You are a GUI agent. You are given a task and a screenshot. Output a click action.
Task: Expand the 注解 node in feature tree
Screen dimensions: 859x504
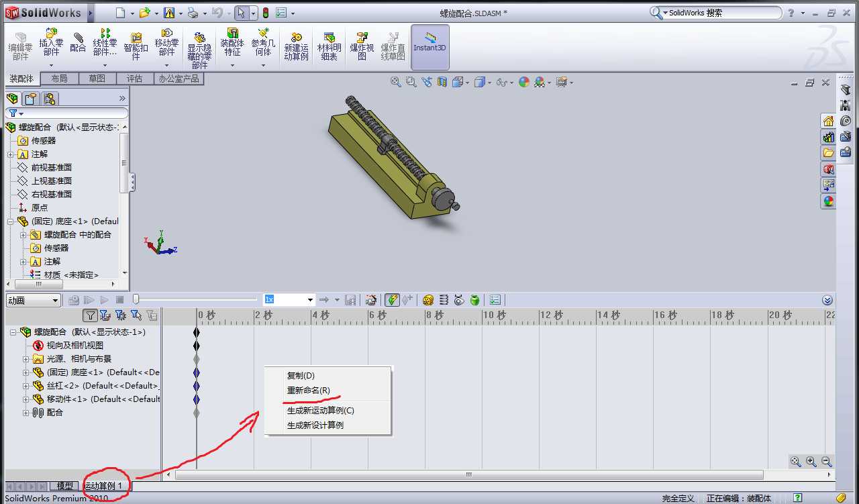pos(11,154)
